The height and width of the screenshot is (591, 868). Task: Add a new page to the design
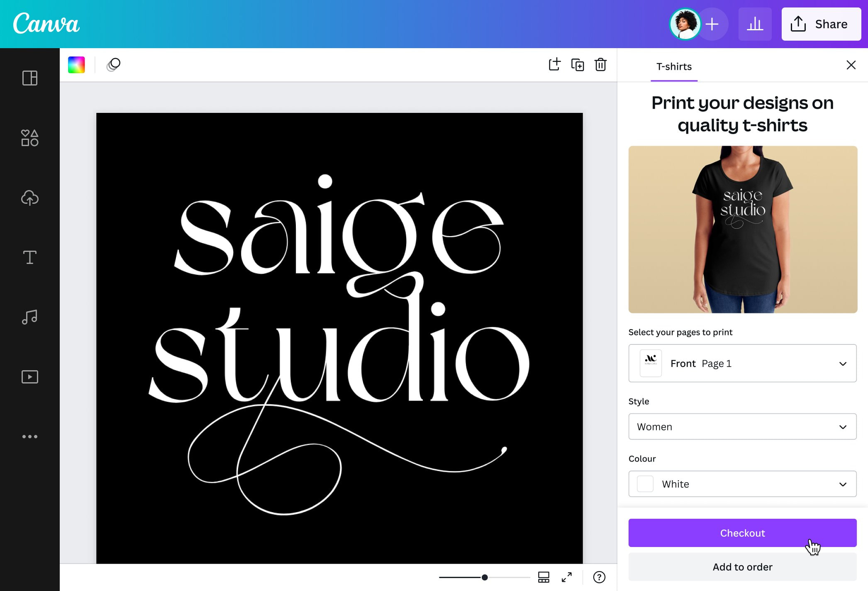tap(554, 65)
